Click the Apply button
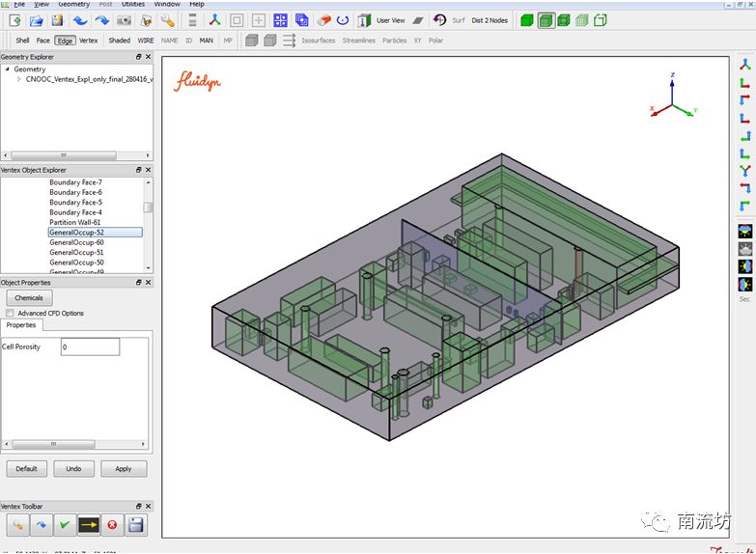This screenshot has width=756, height=554. point(124,468)
